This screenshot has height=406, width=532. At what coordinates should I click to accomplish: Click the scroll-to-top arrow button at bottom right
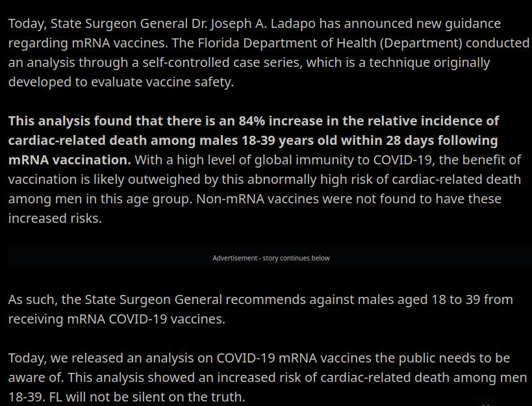click(x=486, y=402)
